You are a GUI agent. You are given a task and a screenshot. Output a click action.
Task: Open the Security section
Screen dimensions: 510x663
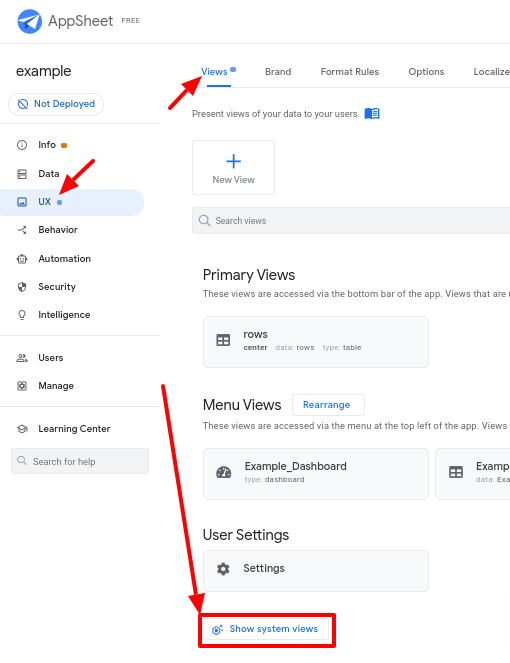coord(57,287)
